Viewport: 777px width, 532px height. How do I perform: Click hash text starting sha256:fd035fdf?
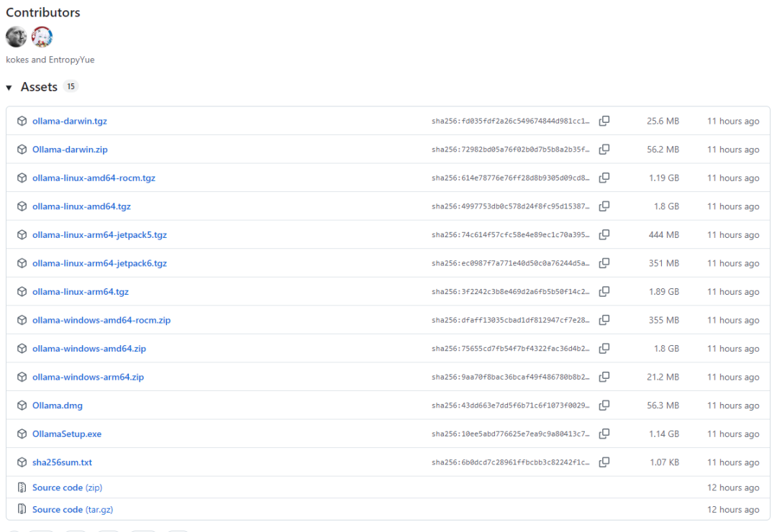[x=510, y=121]
